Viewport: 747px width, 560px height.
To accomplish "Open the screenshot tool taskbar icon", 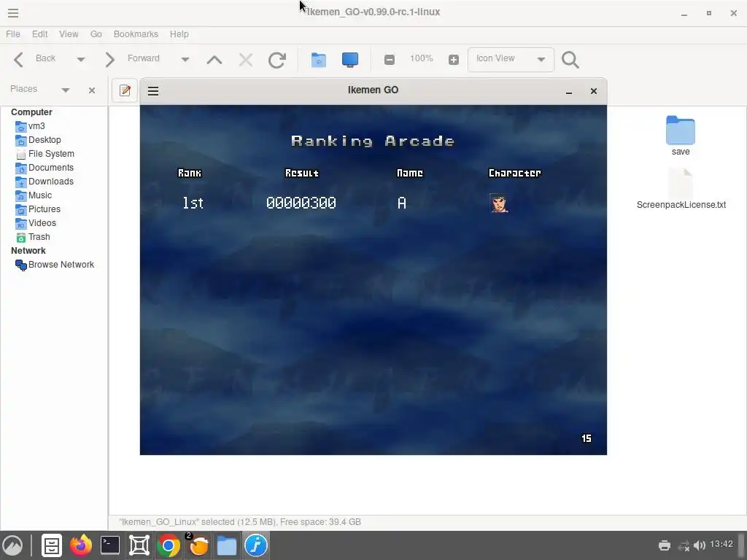I will pos(139,545).
